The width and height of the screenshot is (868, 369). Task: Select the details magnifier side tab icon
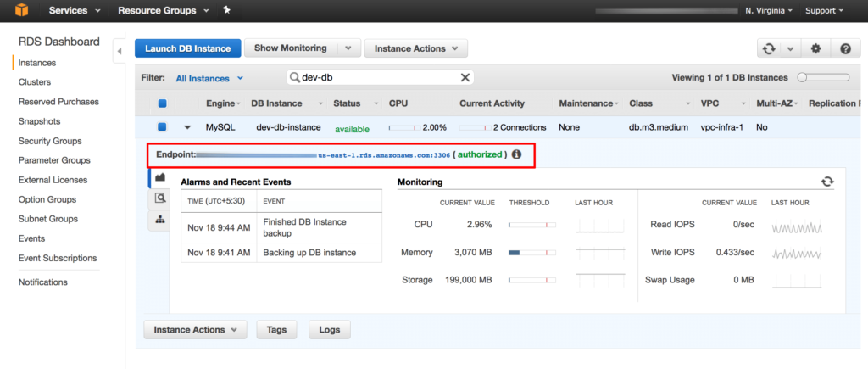[x=160, y=198]
